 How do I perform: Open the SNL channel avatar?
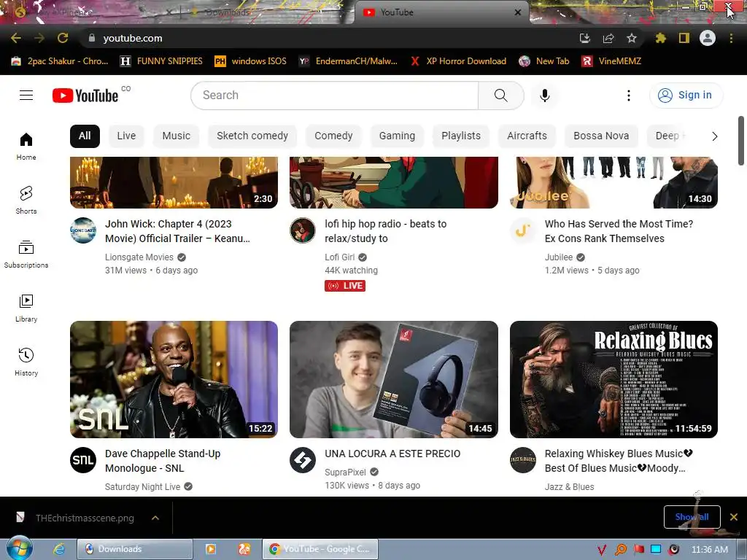point(83,460)
